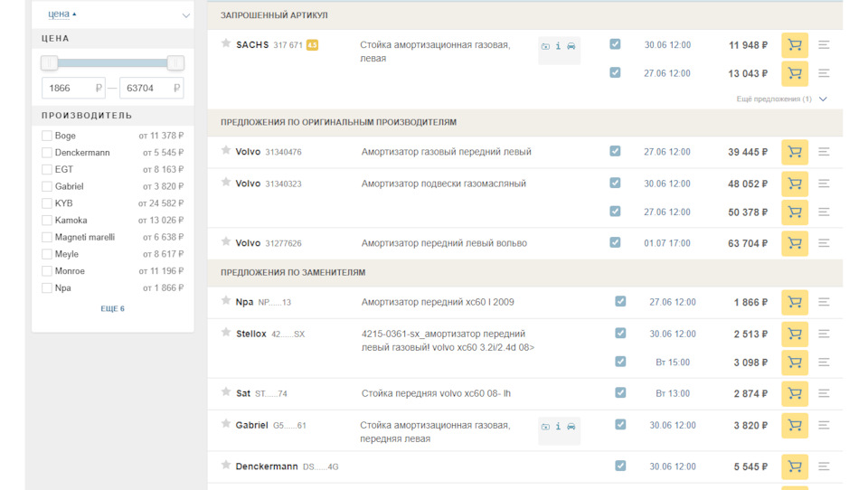This screenshot has width=868, height=490.
Task: Open the Volvo 31277626 brand link
Action: point(248,243)
